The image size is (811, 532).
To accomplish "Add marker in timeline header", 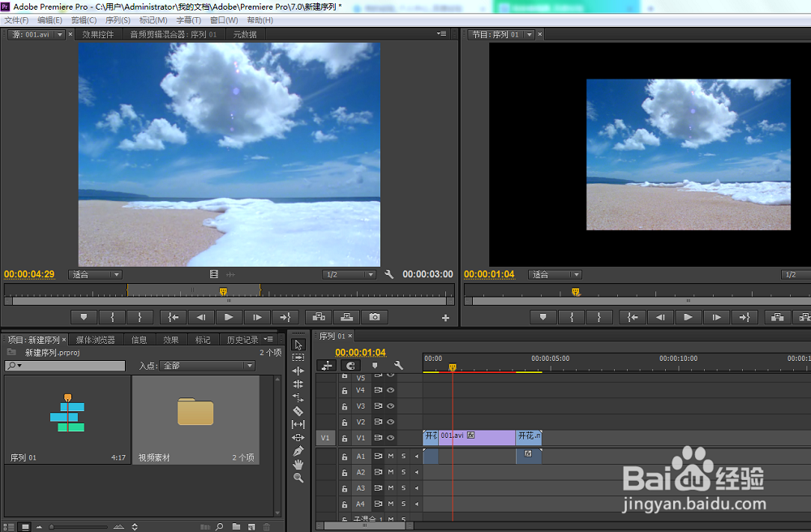I will pos(375,366).
